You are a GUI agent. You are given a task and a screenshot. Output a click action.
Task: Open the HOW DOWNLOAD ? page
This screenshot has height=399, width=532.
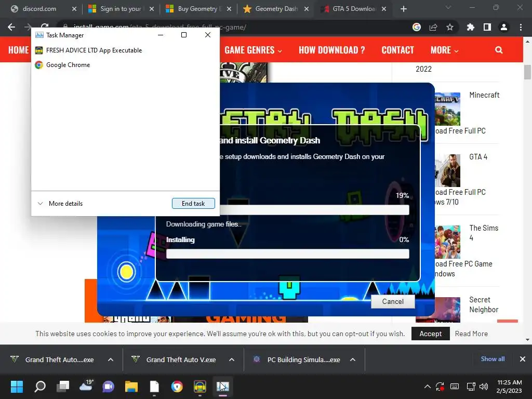[x=332, y=50]
